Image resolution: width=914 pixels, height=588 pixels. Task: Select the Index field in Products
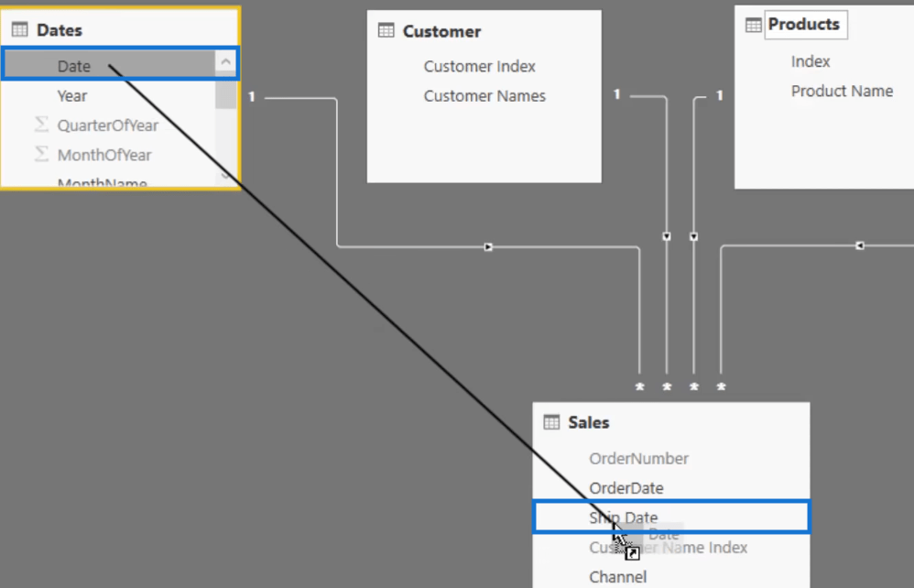(x=811, y=61)
